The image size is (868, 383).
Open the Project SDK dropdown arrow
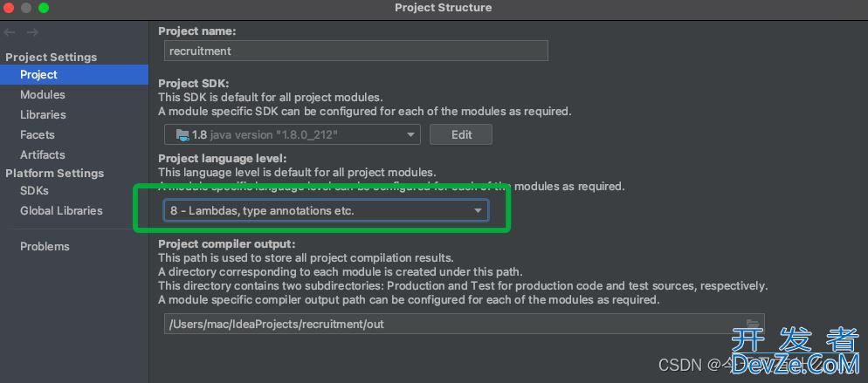(410, 134)
